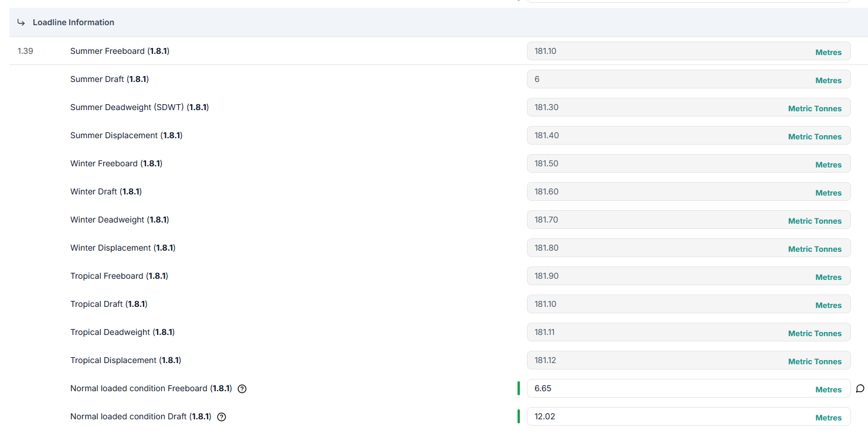Click the Summer Deadweight (SDWT) (1.8.1) label
The height and width of the screenshot is (431, 868).
coord(139,107)
